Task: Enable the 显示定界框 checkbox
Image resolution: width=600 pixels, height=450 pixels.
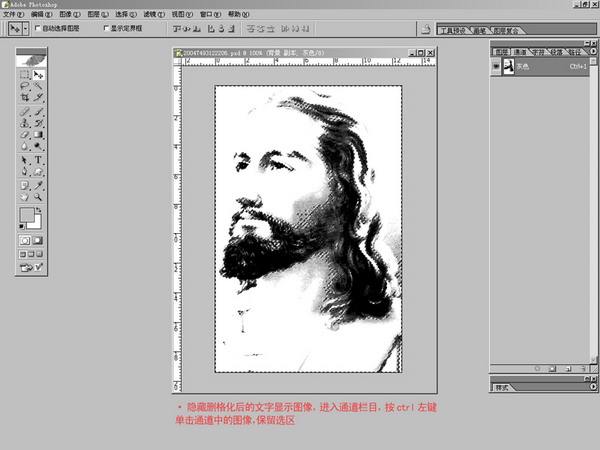Action: coord(108,29)
